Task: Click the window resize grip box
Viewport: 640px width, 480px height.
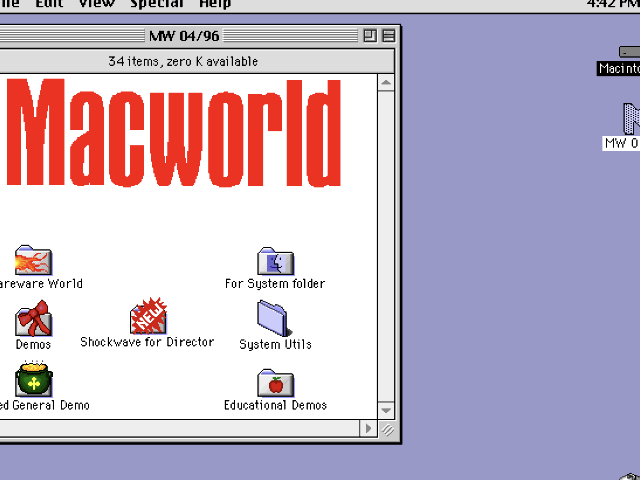Action: pyautogui.click(x=387, y=429)
